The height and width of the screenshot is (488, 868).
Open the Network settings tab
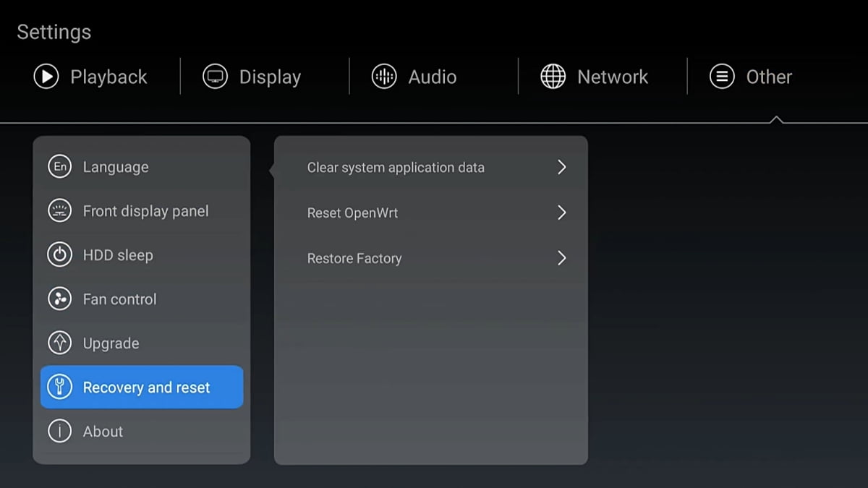(595, 77)
